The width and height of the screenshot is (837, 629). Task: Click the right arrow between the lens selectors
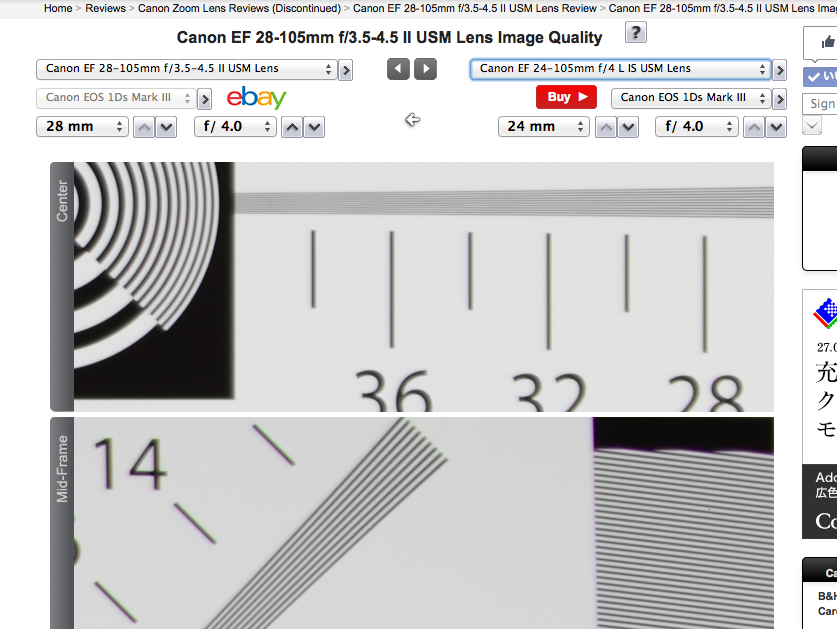(x=425, y=69)
